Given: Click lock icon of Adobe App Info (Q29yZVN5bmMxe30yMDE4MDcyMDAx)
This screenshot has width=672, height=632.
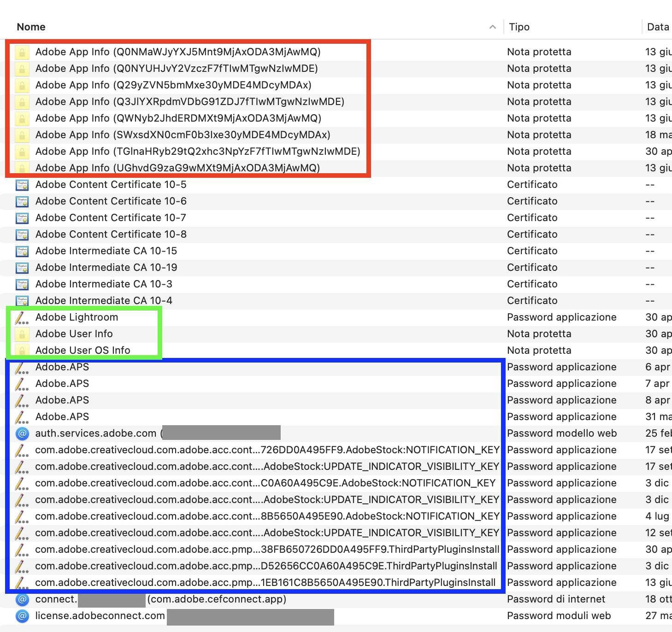Looking at the screenshot, I should (x=22, y=85).
